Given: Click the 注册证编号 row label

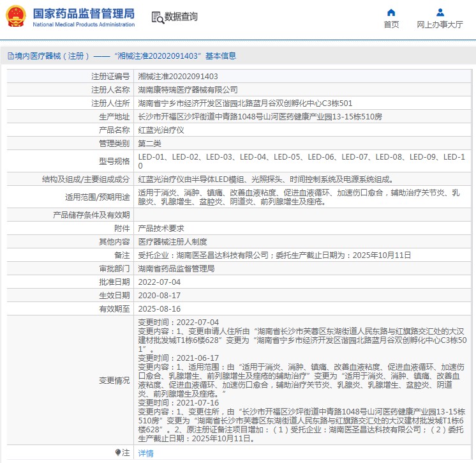Looking at the screenshot, I should pyautogui.click(x=110, y=76).
